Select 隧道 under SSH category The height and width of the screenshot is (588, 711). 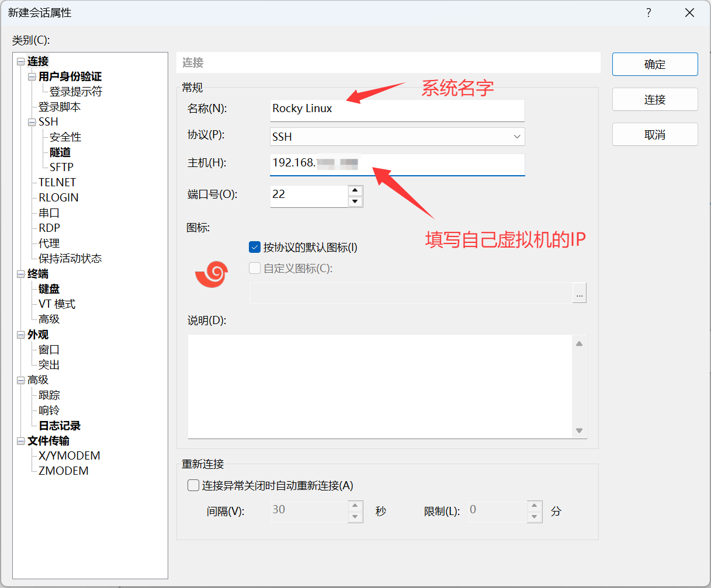[x=60, y=152]
